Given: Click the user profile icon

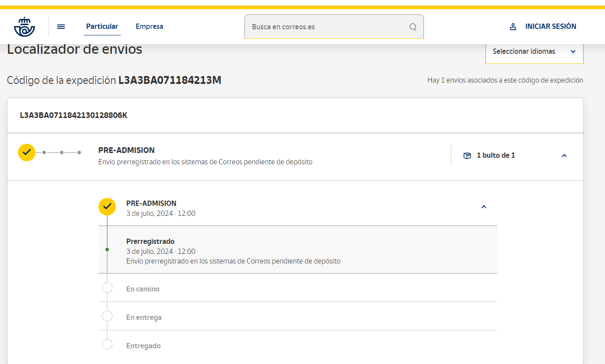Looking at the screenshot, I should [513, 27].
